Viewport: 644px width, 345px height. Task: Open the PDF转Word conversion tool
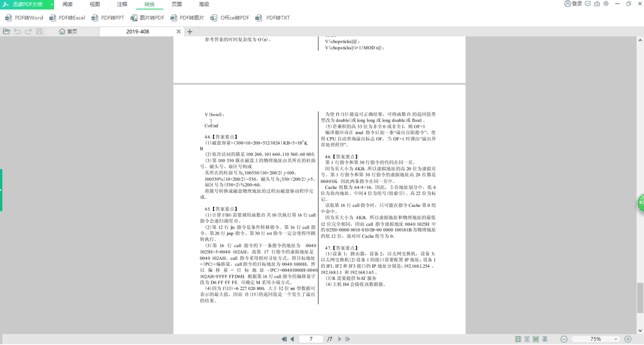pos(23,17)
